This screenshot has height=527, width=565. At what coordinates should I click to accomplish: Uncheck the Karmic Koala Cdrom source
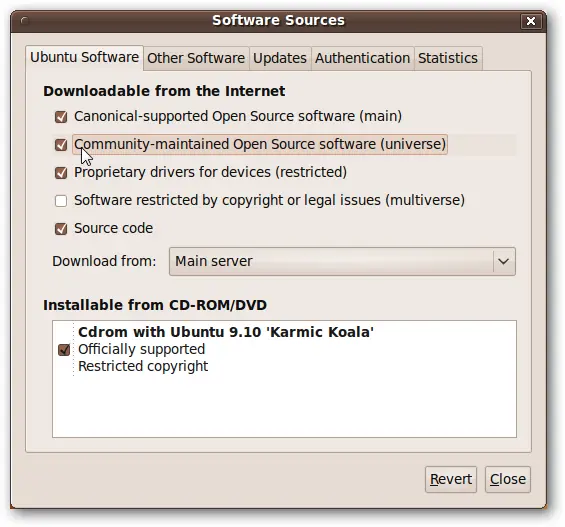[64, 349]
